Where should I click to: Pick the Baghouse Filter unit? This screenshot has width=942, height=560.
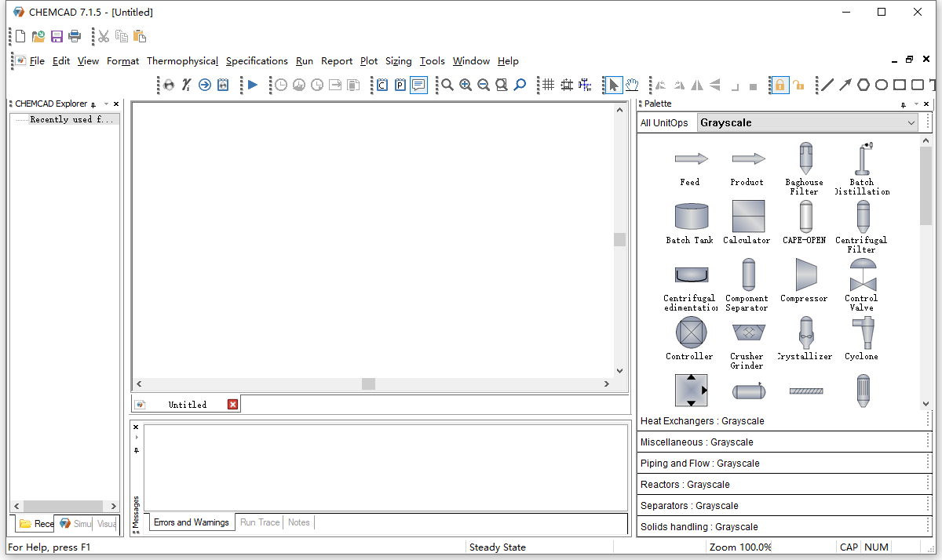[x=805, y=158]
